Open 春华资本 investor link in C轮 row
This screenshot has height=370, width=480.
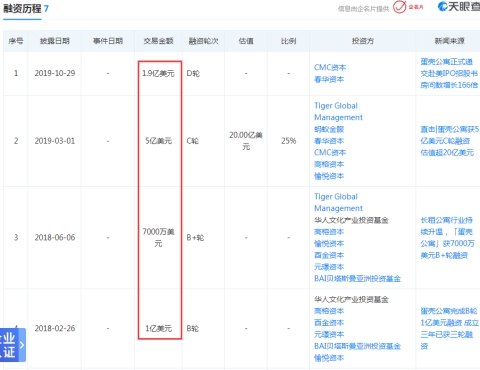(329, 141)
